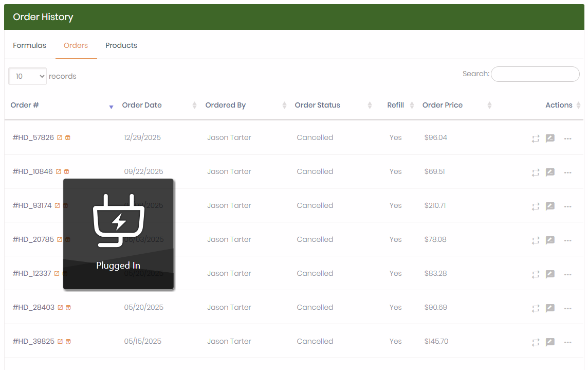Switch to the Formulas tab
The width and height of the screenshot is (588, 370).
pos(29,45)
